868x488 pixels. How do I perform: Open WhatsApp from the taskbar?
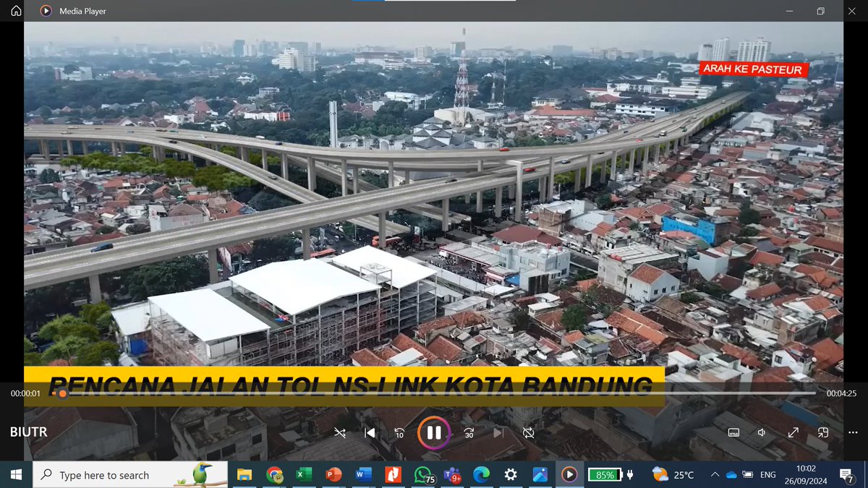pos(424,475)
